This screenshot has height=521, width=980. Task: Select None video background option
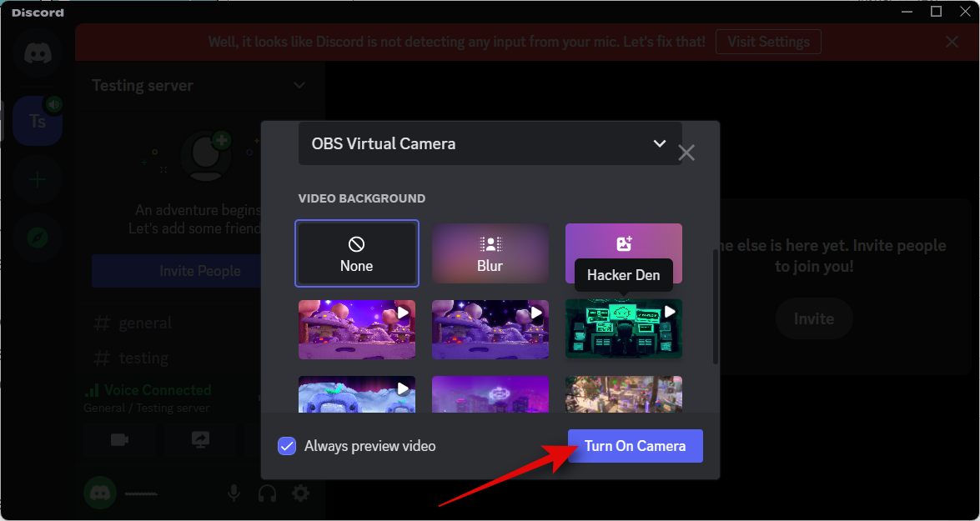357,253
